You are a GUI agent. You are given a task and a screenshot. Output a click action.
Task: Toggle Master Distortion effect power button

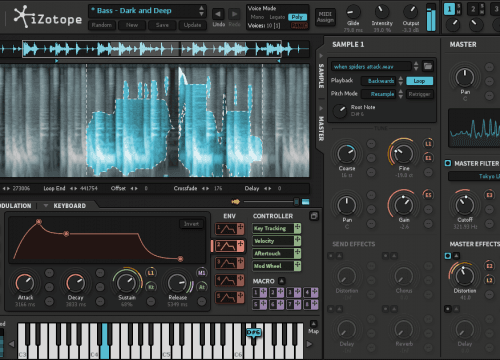(x=448, y=256)
